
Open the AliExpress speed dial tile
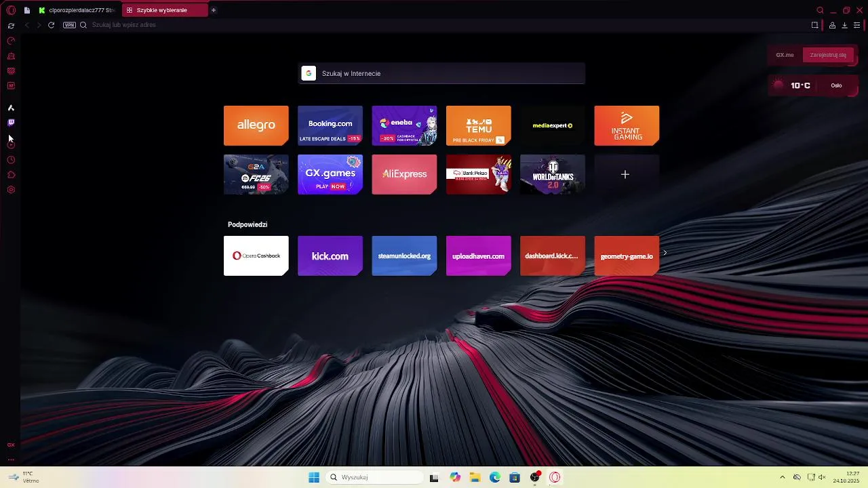pos(404,174)
